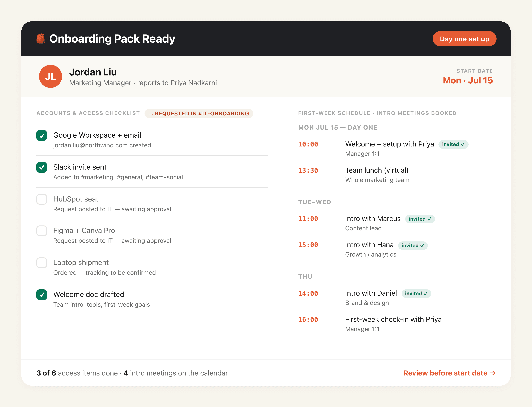Check the Laptop shipment checkbox
The width and height of the screenshot is (532, 407).
coord(42,263)
